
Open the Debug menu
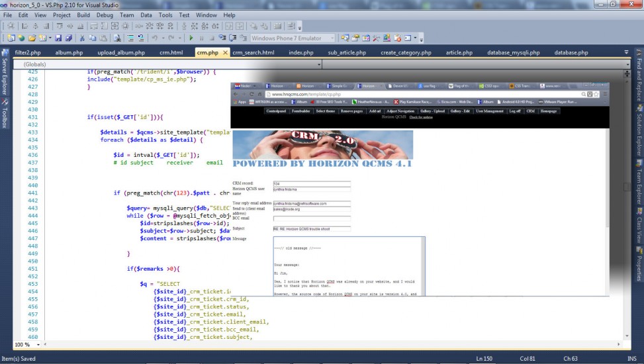pos(105,15)
